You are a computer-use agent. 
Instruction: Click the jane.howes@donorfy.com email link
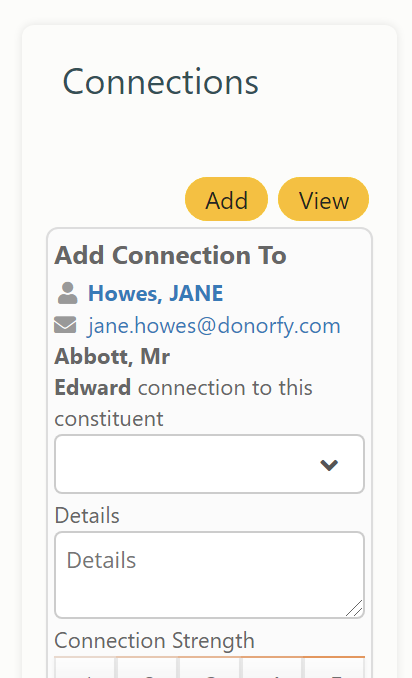tap(214, 325)
